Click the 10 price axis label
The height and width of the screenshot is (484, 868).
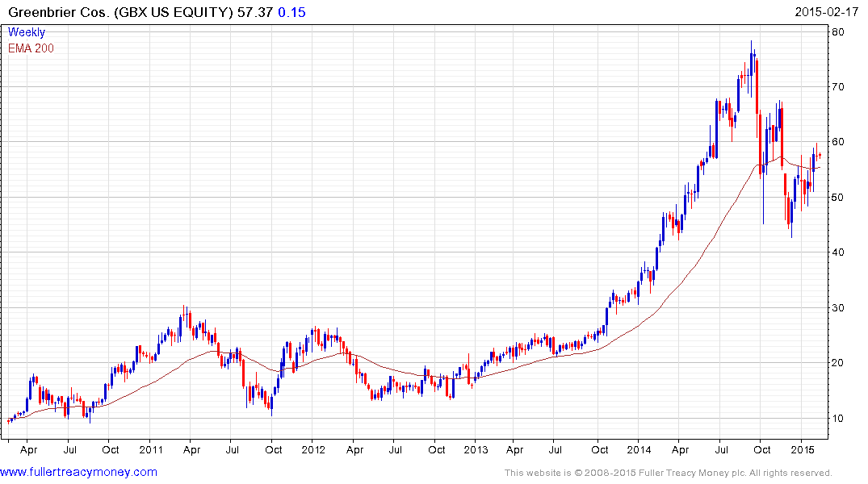[838, 418]
